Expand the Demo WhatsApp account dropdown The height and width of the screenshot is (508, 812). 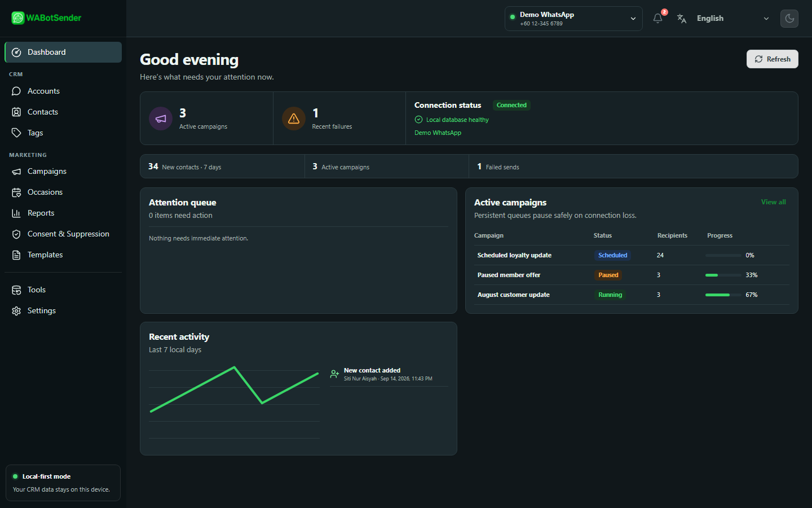pyautogui.click(x=573, y=19)
